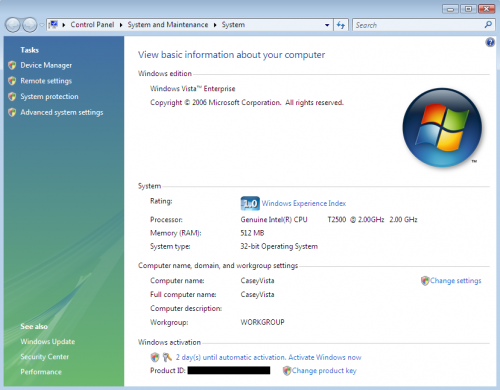Click the Forward navigation arrow button

pyautogui.click(x=30, y=25)
